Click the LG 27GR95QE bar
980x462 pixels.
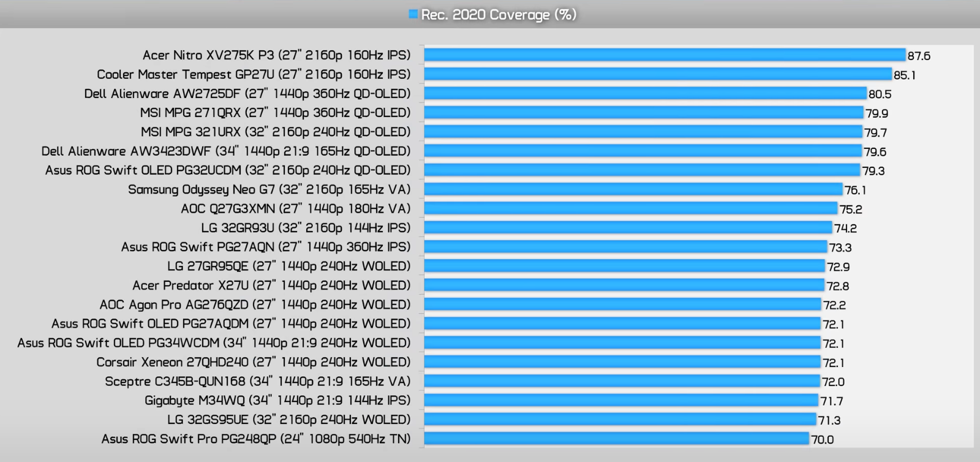625,266
